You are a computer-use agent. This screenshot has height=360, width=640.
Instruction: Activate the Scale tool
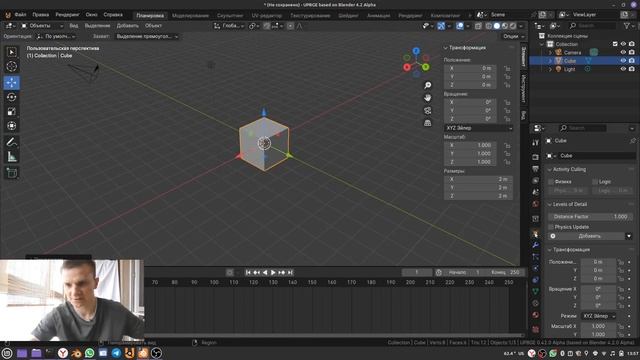(x=11, y=111)
